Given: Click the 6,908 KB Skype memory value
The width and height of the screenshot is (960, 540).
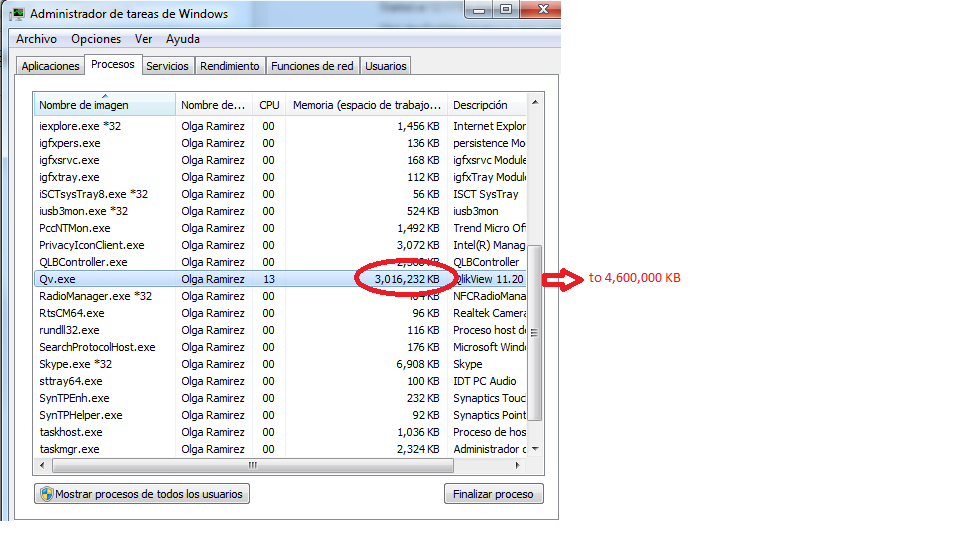Looking at the screenshot, I should tap(418, 364).
